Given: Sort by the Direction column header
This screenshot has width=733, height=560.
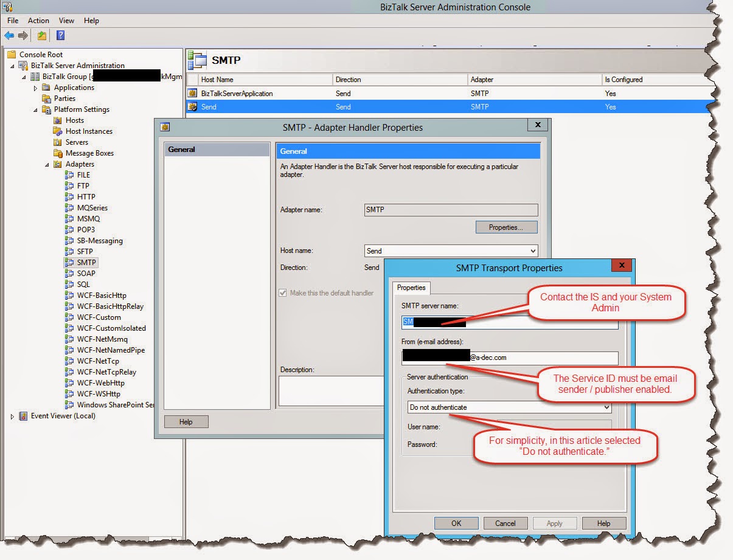Looking at the screenshot, I should click(x=400, y=80).
